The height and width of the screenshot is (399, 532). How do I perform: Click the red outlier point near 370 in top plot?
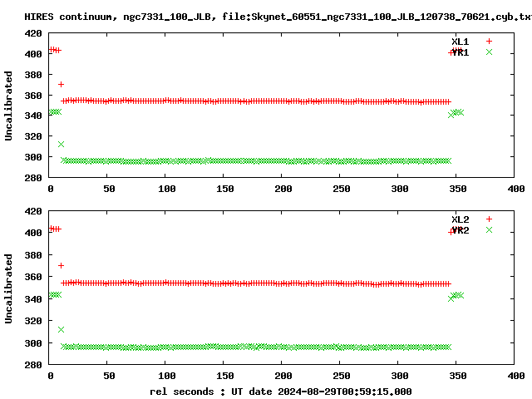tap(61, 84)
